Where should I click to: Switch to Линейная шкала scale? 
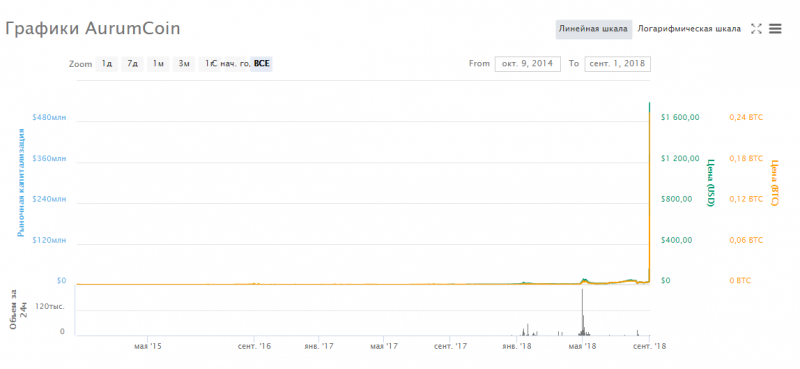point(593,29)
